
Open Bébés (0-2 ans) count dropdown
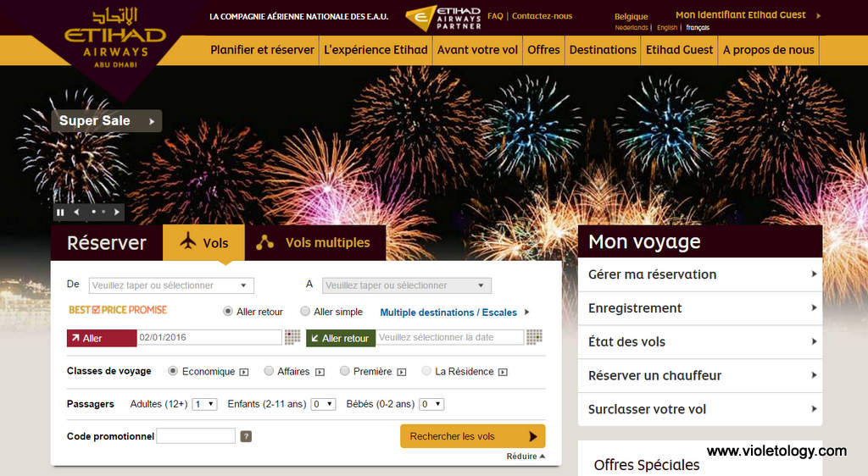click(x=431, y=404)
